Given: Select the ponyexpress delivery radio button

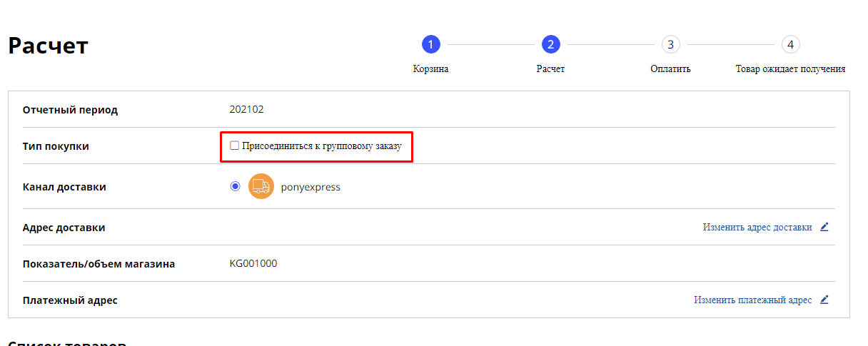Looking at the screenshot, I should 235,186.
